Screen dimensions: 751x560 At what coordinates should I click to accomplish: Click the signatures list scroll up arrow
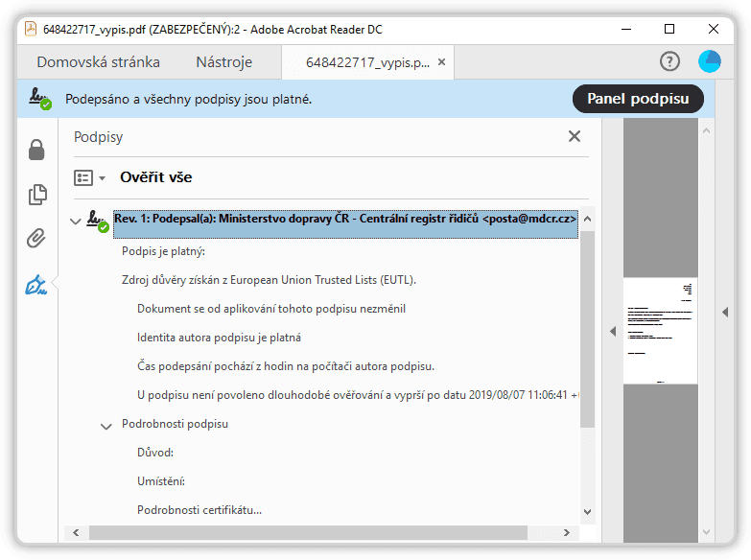588,219
